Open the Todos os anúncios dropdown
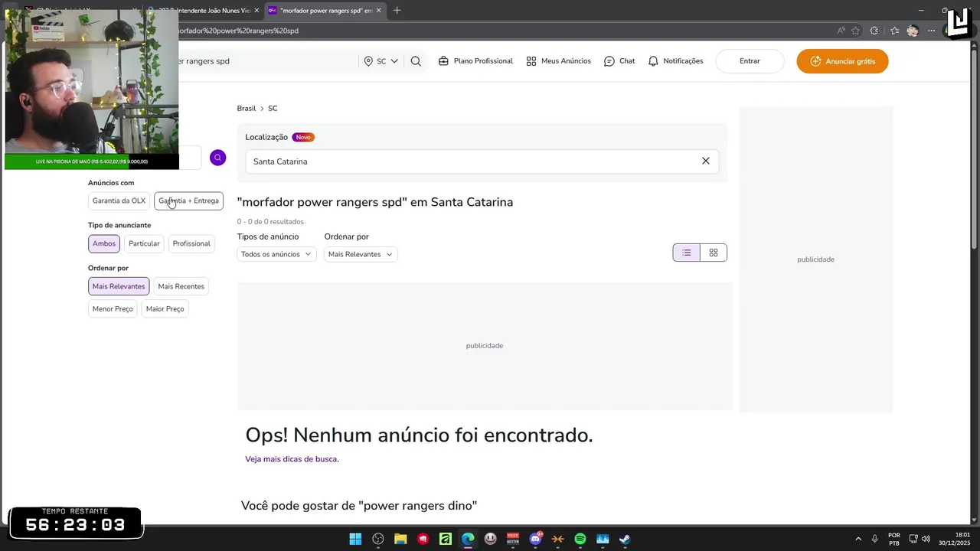 [276, 254]
